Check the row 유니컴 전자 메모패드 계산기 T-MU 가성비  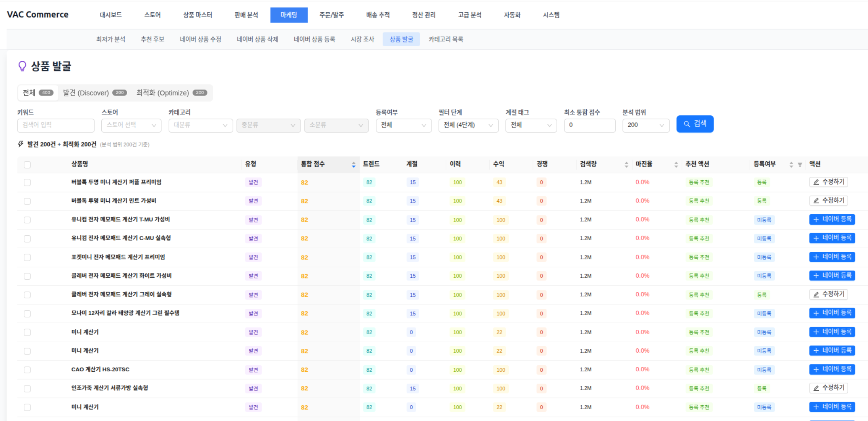pyautogui.click(x=27, y=220)
